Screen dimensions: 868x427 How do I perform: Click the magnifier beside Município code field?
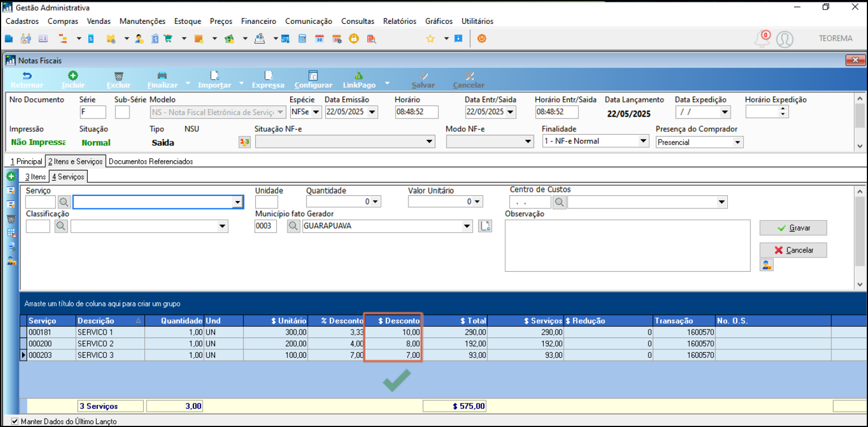pos(294,227)
